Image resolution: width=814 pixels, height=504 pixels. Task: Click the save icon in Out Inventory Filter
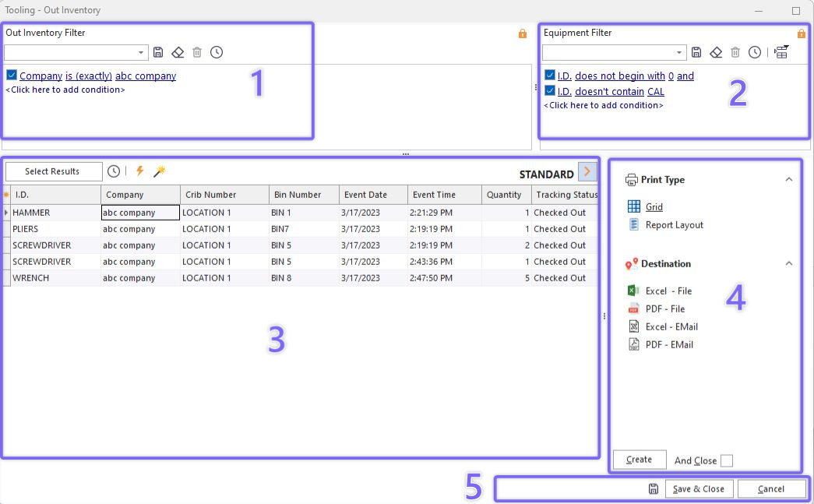click(x=158, y=52)
